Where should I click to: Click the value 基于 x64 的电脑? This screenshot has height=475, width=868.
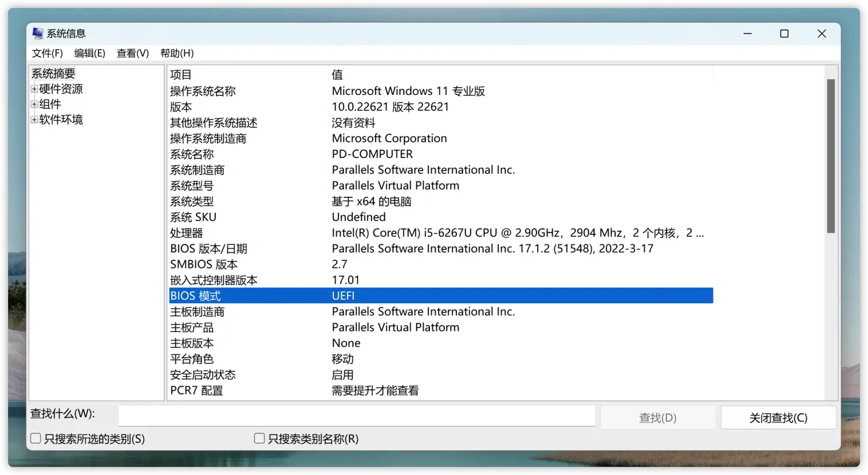[372, 201]
